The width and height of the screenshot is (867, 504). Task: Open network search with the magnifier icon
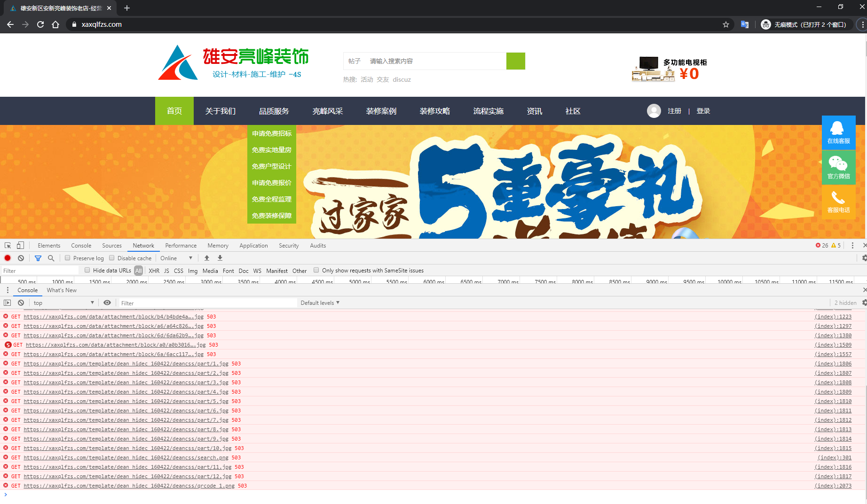(51, 258)
